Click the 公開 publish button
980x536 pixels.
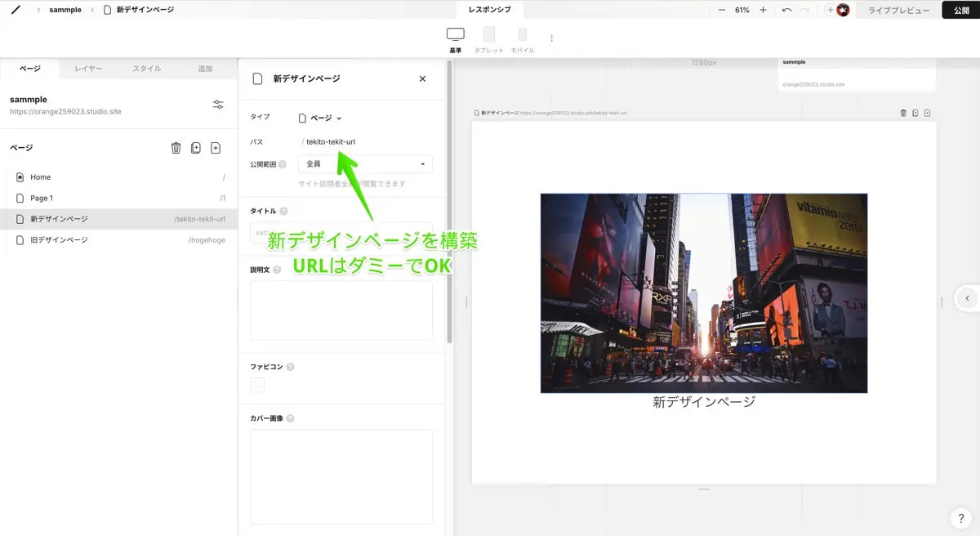coord(961,10)
